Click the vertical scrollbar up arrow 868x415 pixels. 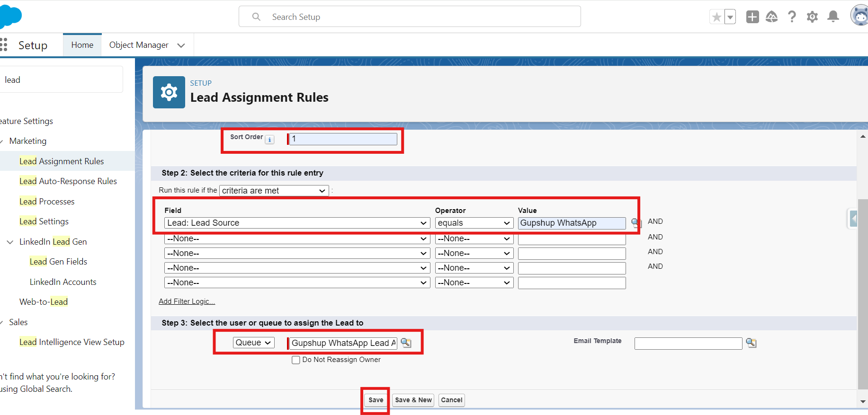coord(863,136)
